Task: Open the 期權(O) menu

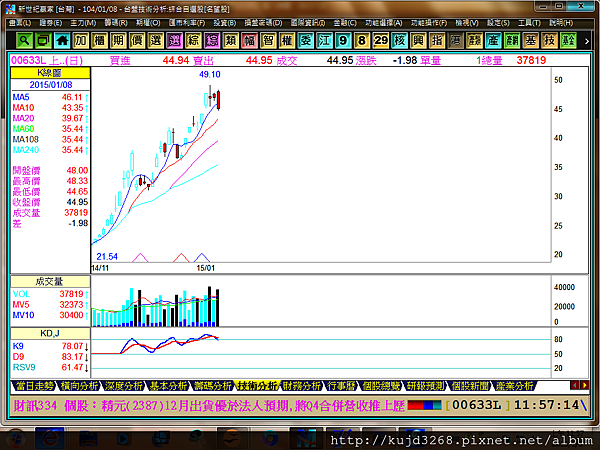Action: (148, 23)
